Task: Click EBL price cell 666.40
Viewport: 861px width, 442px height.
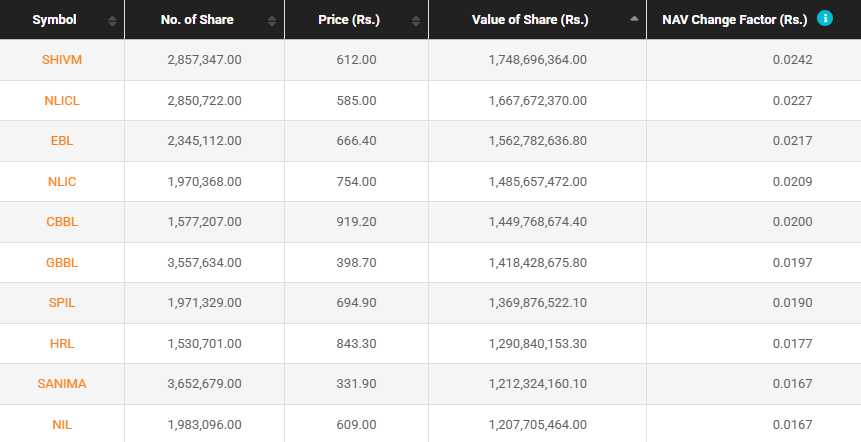Action: [x=356, y=141]
